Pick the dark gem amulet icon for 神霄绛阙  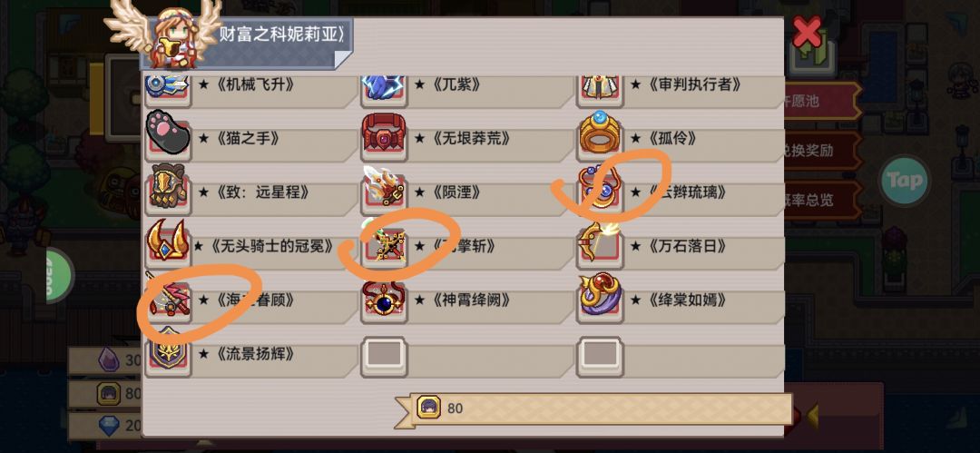[x=385, y=297]
